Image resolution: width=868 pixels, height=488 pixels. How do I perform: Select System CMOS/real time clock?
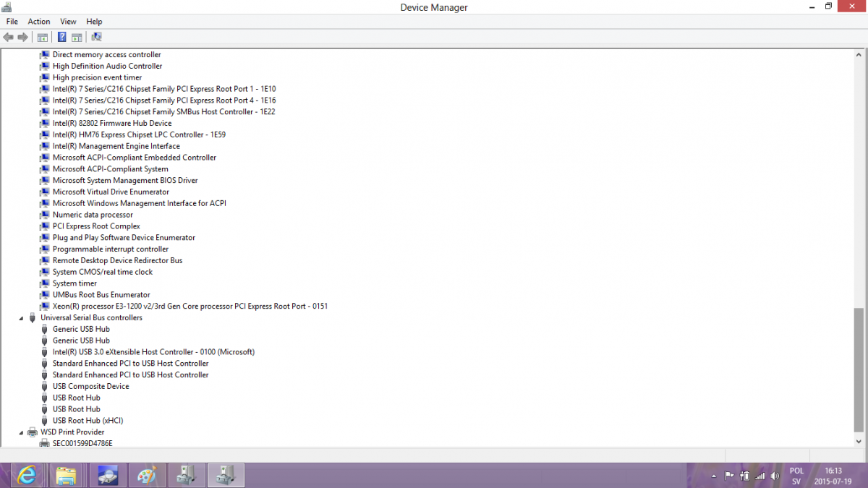click(x=103, y=272)
